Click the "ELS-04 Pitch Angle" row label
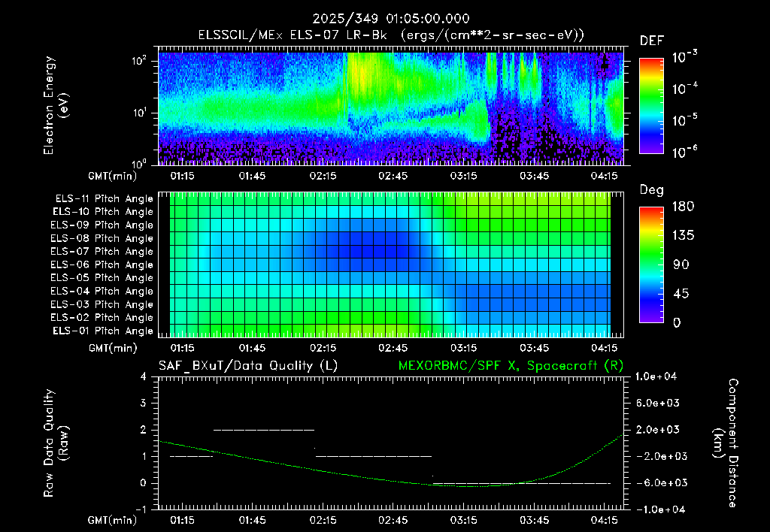The image size is (770, 532). [x=102, y=291]
